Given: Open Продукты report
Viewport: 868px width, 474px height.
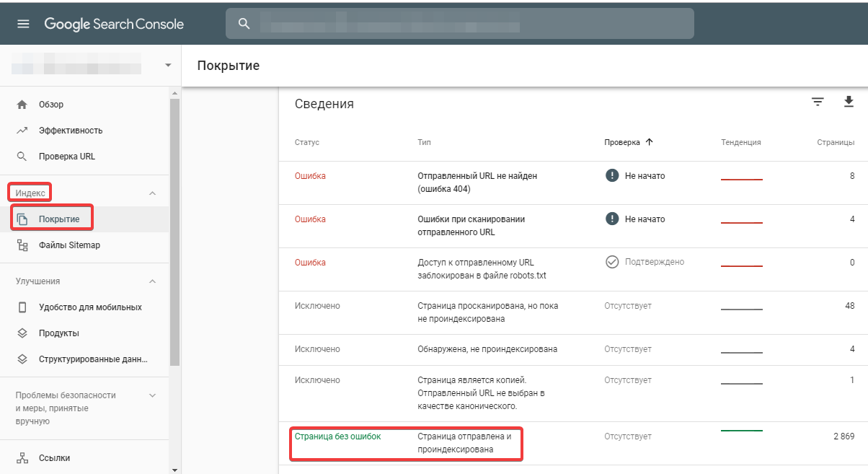Looking at the screenshot, I should (59, 333).
